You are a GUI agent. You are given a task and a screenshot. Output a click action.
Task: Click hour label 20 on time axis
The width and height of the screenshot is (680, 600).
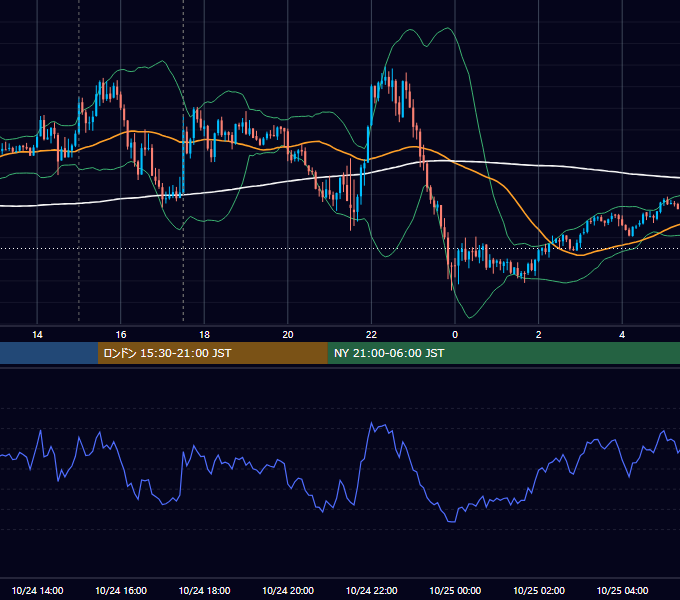[288, 335]
